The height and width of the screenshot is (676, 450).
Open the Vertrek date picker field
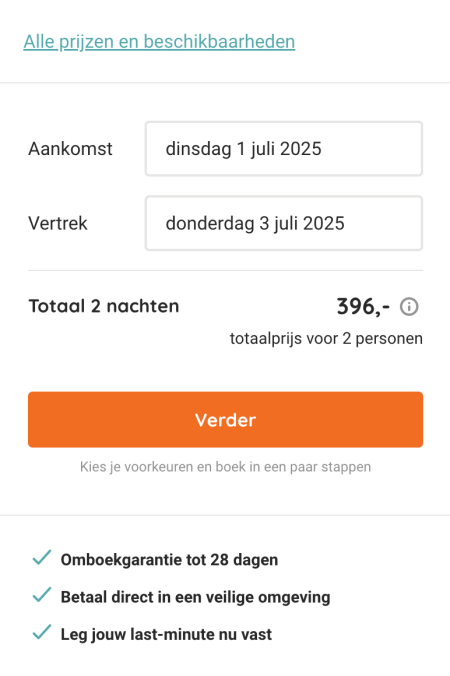[284, 223]
